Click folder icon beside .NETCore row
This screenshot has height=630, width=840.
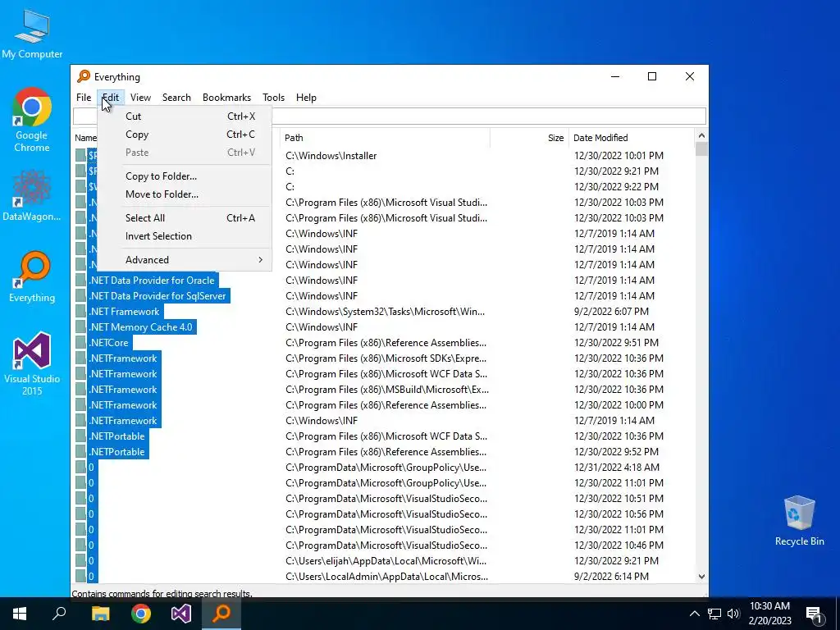point(80,342)
